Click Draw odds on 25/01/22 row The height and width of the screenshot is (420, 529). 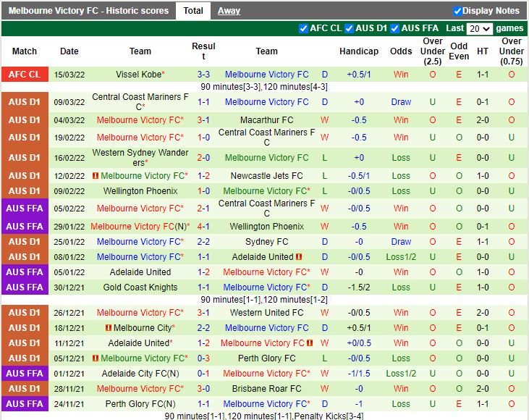[x=401, y=242]
